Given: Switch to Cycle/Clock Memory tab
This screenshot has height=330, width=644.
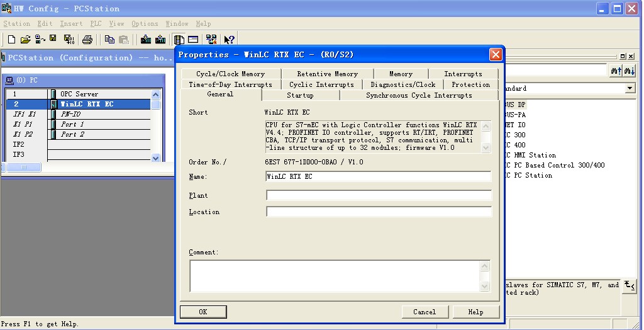Looking at the screenshot, I should [x=230, y=74].
